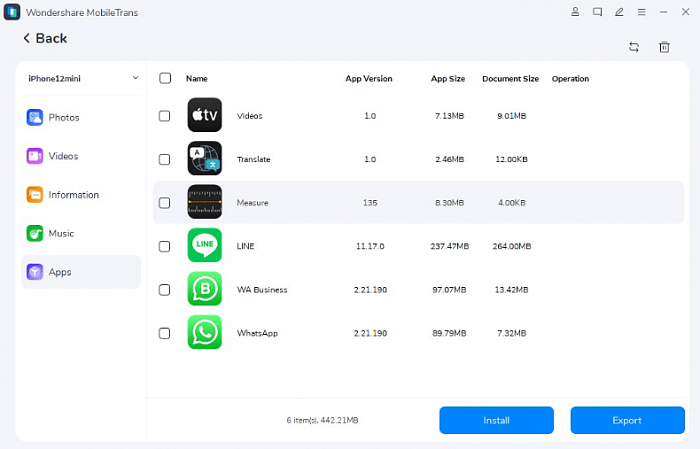The height and width of the screenshot is (449, 700).
Task: Click the Apps sidebar icon
Action: pos(35,272)
